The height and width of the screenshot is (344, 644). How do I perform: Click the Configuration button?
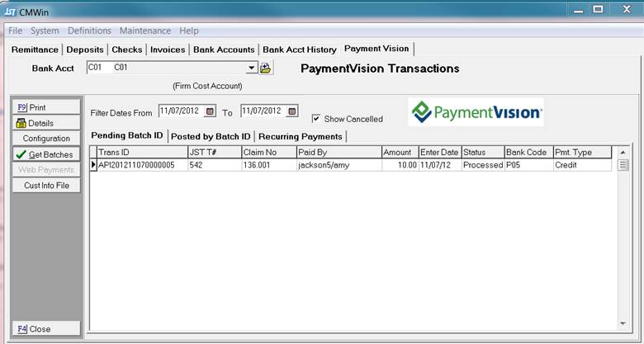pyautogui.click(x=46, y=139)
